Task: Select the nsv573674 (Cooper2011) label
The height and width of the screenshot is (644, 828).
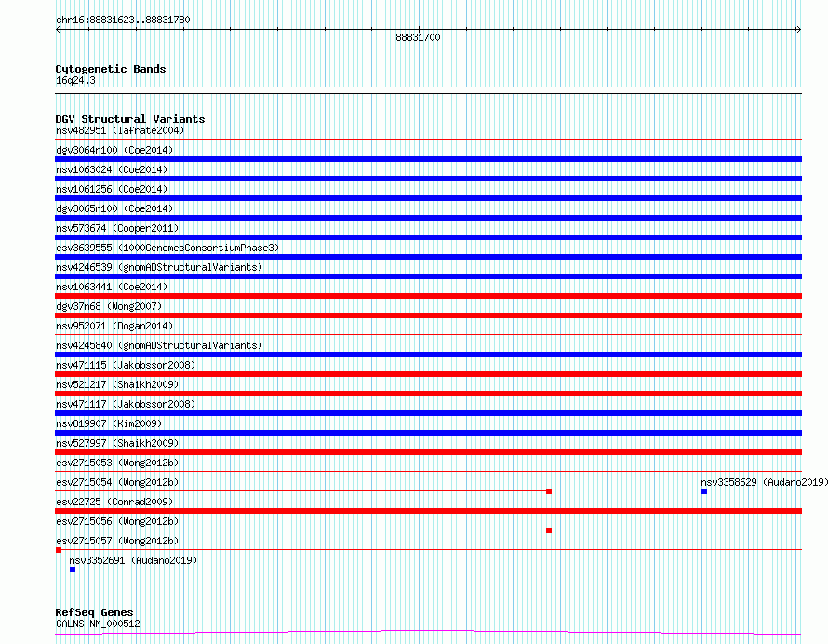Action: 117,228
